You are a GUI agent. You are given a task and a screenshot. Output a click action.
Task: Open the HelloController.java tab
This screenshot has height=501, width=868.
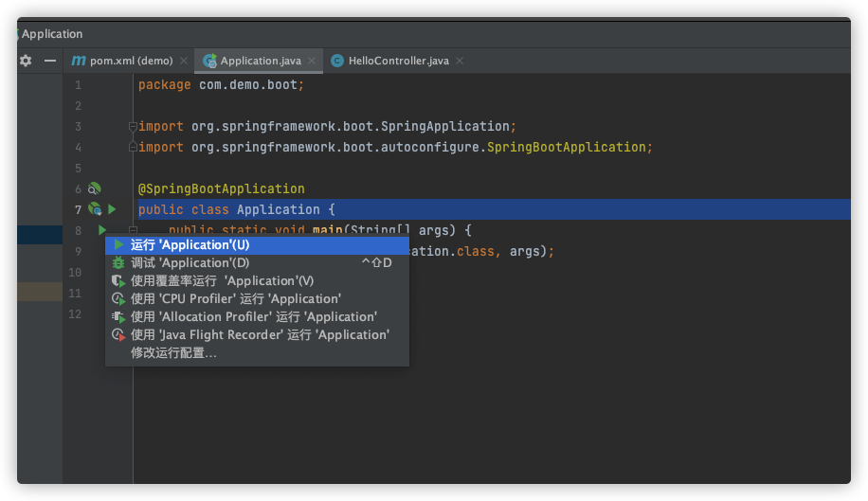[398, 61]
